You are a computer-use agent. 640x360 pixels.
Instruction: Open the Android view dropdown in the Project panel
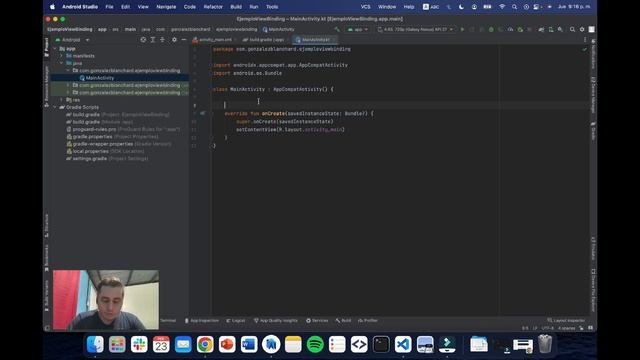(x=72, y=40)
